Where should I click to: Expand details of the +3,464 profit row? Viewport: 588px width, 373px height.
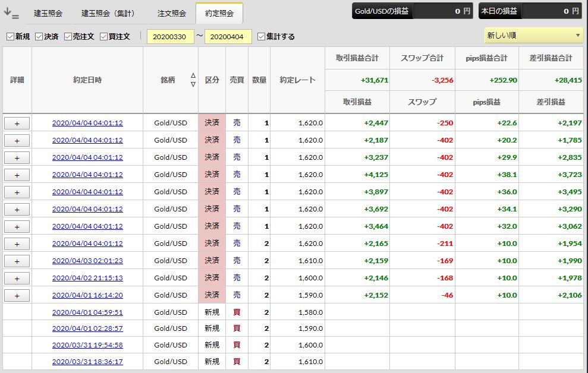coord(17,226)
